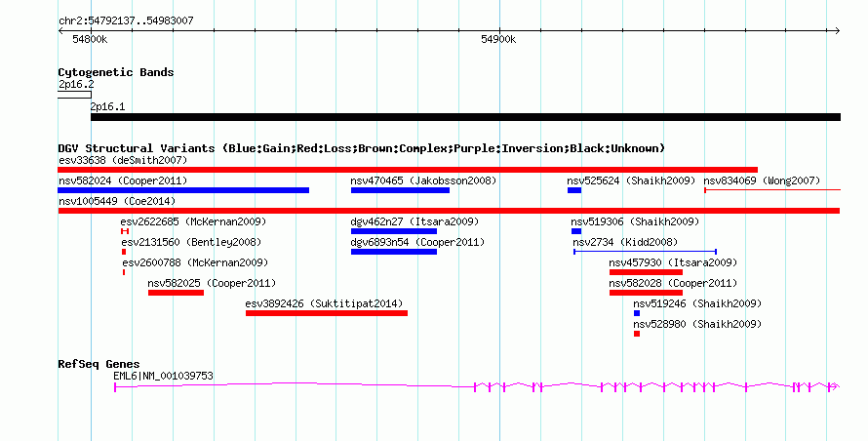Click the nsv582025 red loss bar
This screenshot has width=868, height=441.
tap(176, 293)
